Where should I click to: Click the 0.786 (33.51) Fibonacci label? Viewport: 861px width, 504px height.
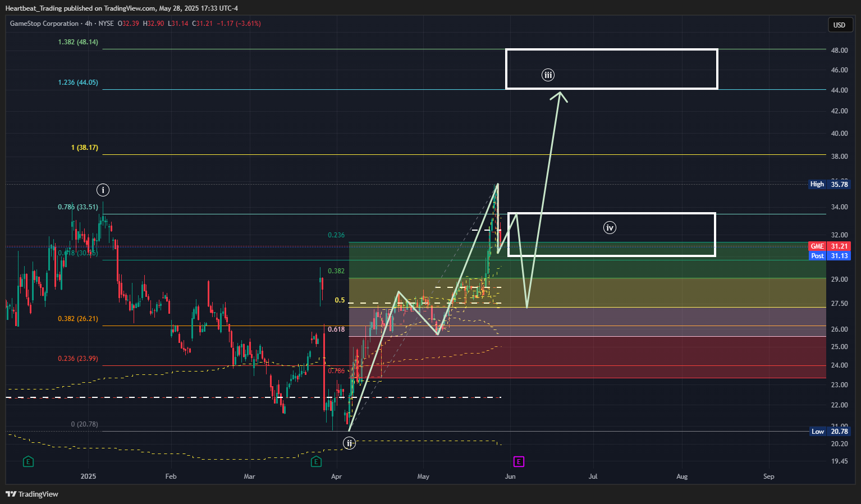point(78,207)
